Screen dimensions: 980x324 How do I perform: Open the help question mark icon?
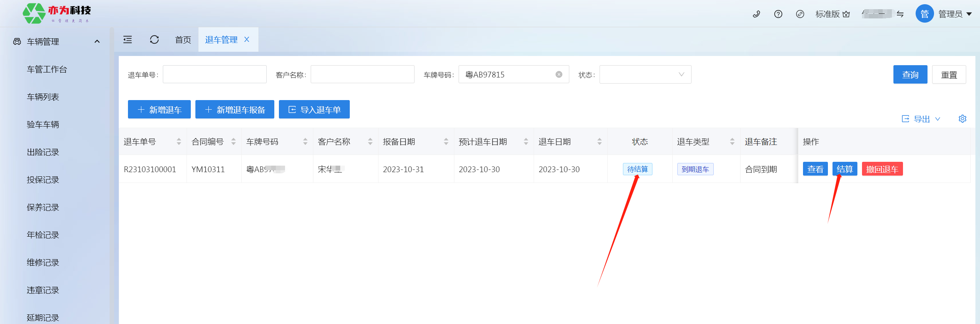(778, 14)
